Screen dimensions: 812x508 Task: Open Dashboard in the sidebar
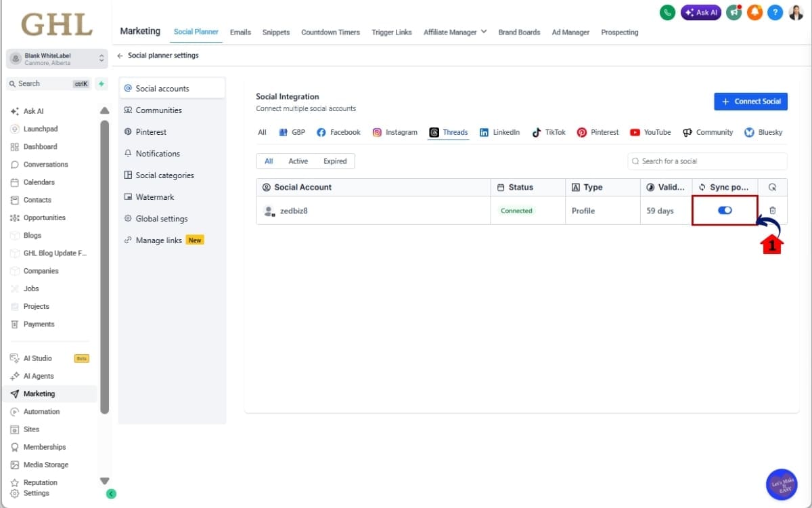[x=40, y=146]
